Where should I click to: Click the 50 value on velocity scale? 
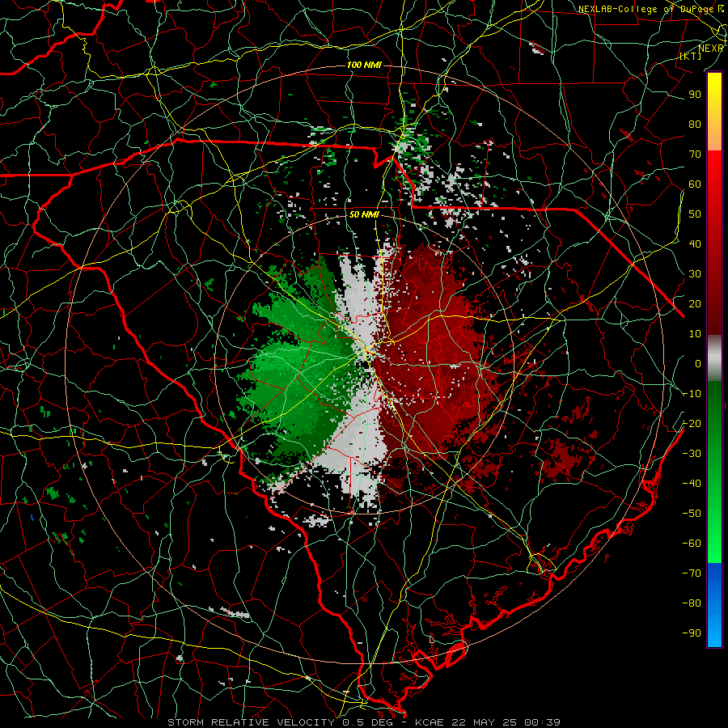(x=695, y=214)
